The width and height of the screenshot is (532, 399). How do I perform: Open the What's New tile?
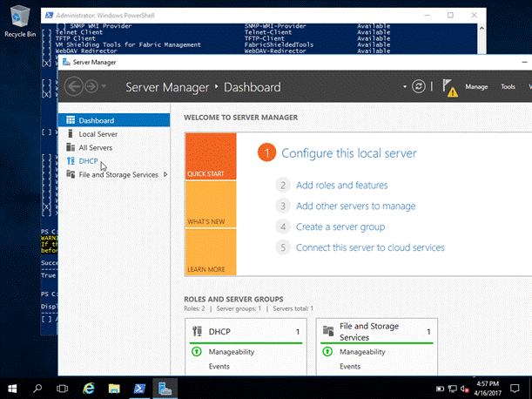[211, 205]
